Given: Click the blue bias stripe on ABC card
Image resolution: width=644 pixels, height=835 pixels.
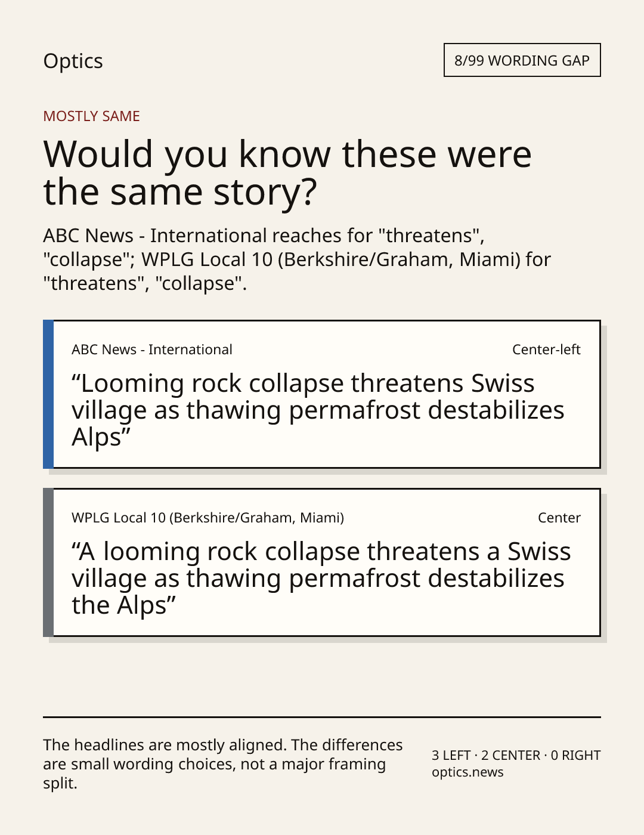Looking at the screenshot, I should 48,394.
